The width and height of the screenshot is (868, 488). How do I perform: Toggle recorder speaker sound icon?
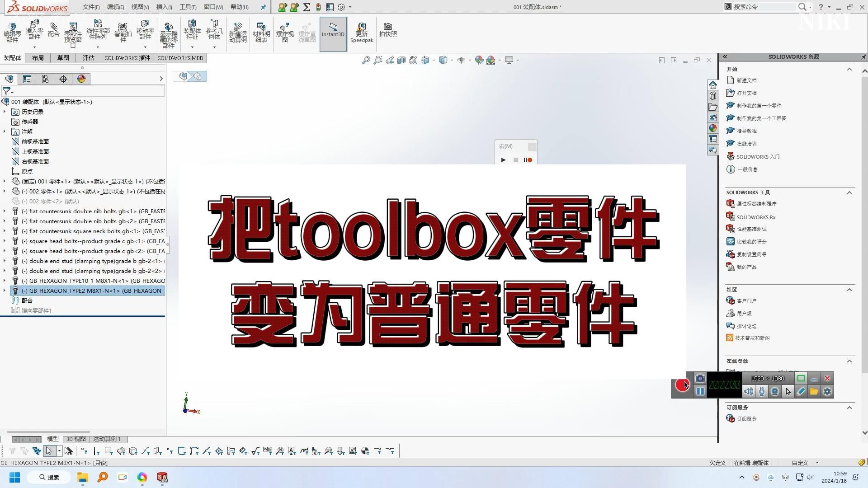749,391
